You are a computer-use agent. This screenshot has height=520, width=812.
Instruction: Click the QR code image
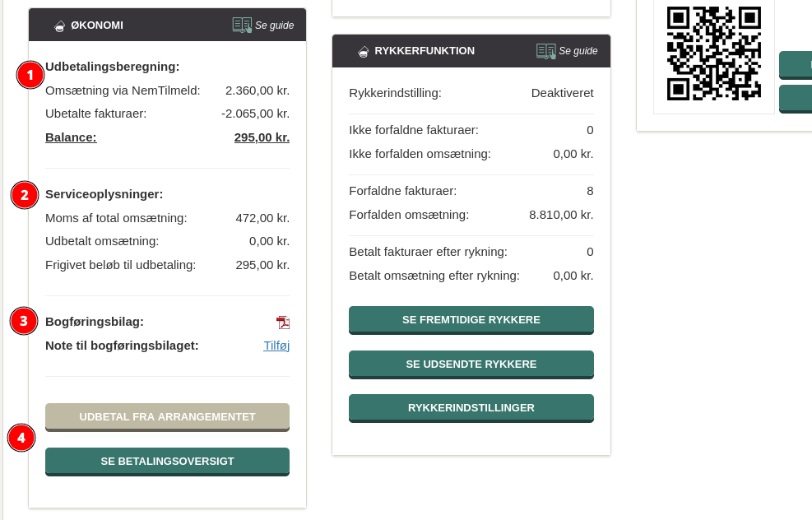[x=713, y=53]
